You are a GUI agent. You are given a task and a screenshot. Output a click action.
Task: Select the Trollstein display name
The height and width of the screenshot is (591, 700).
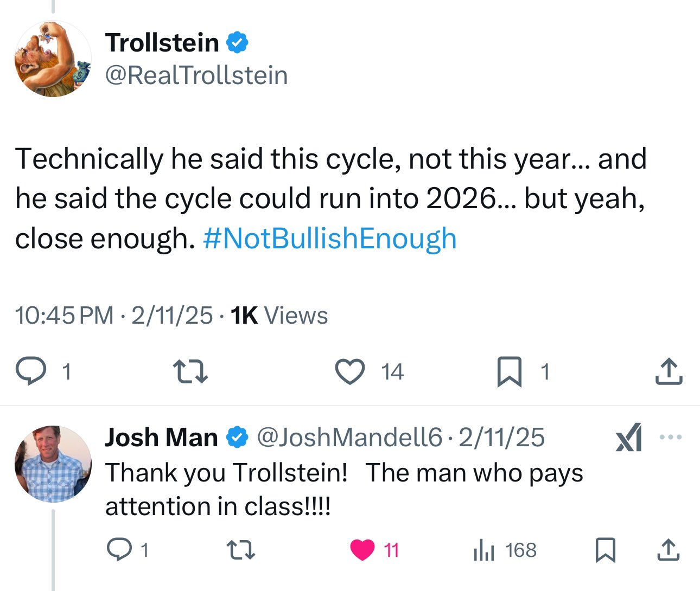click(x=162, y=42)
